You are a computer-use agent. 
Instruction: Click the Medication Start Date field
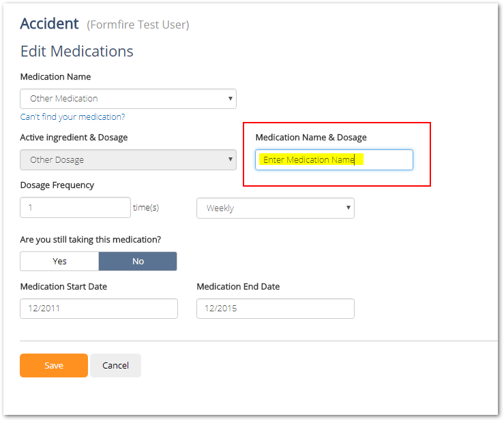(99, 309)
